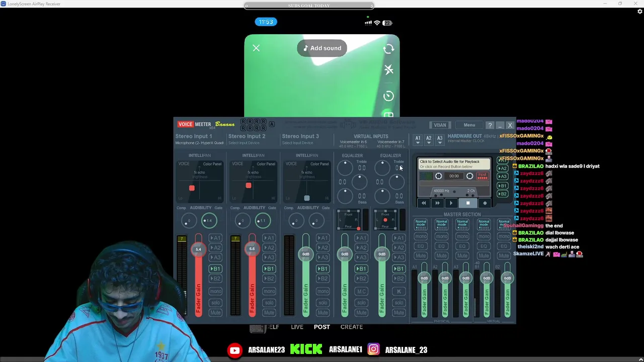Screen dimensions: 644x362
Task: Enable cassette routing to B2
Action: click(502, 194)
